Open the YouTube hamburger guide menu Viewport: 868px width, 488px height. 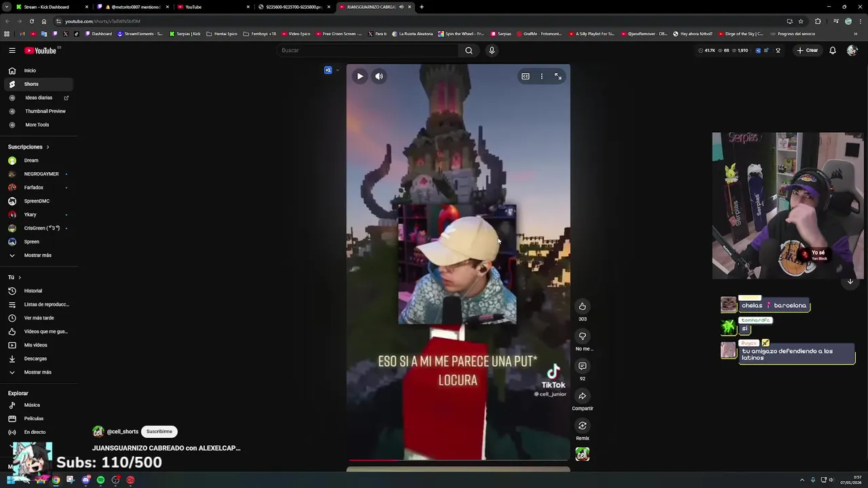(12, 50)
